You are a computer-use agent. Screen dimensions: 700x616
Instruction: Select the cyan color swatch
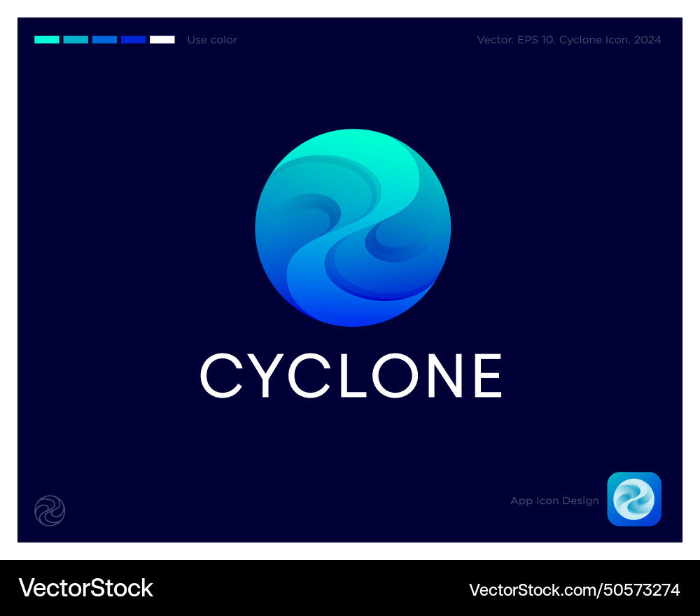(75, 40)
